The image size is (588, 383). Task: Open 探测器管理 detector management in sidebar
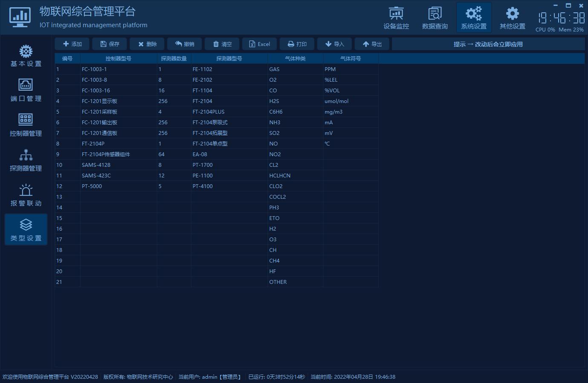(x=26, y=160)
